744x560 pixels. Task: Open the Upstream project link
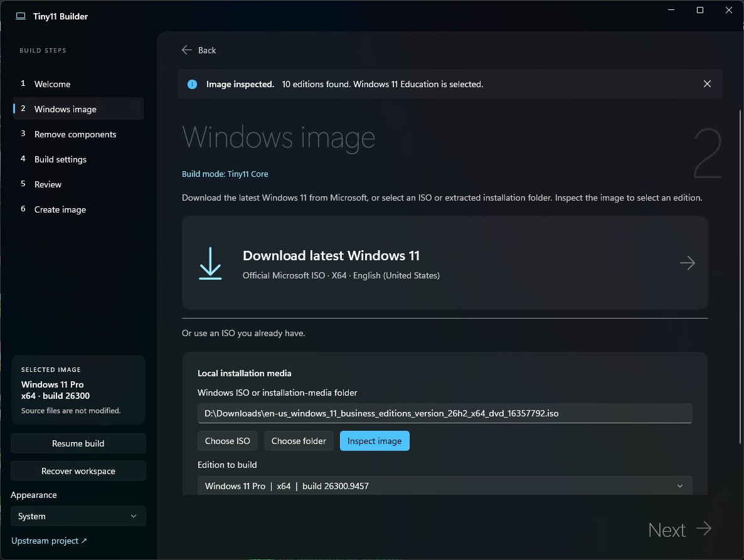coord(49,541)
